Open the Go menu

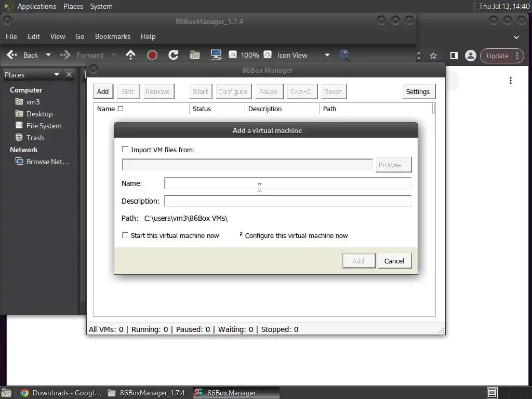[x=79, y=36]
